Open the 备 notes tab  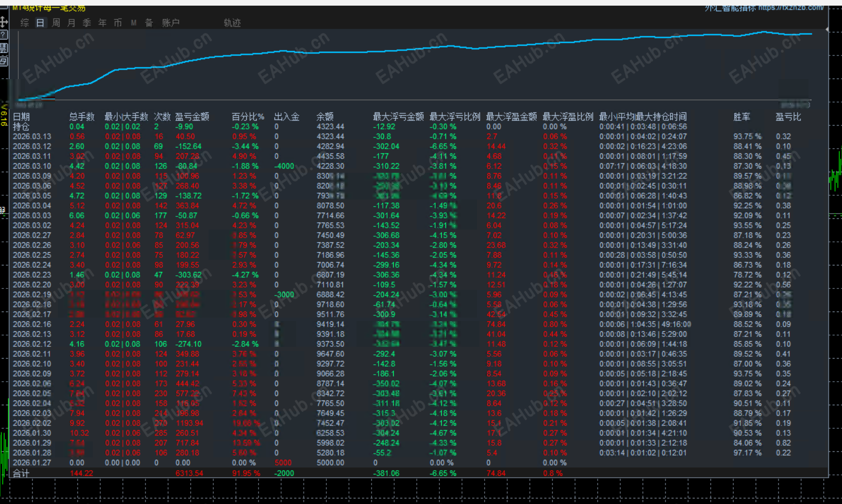149,23
